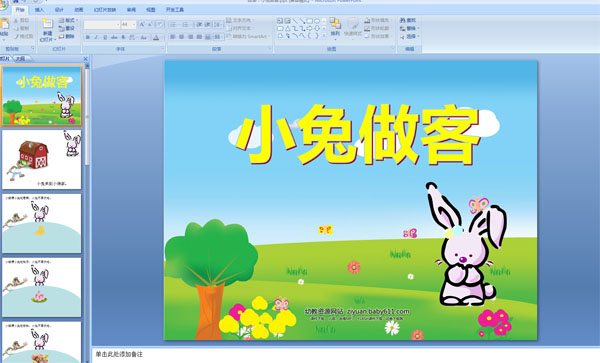Select the slide thumbnail with yellow duck
Viewport: 600px width, 363px height.
point(42,223)
